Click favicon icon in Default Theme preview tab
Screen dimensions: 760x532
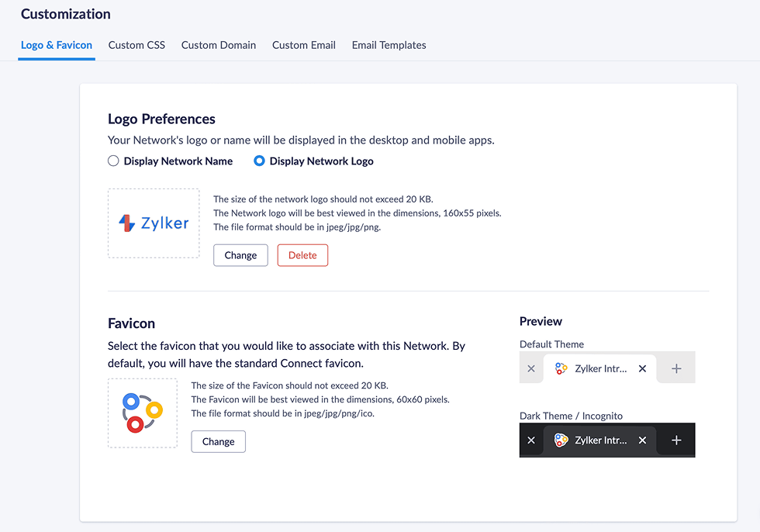point(561,369)
